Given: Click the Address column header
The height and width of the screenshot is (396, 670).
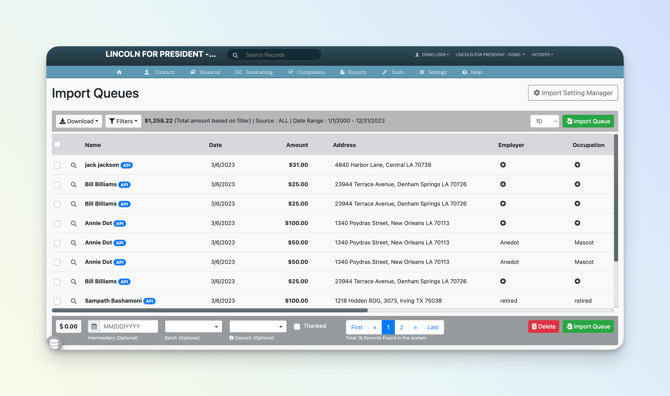Looking at the screenshot, I should tap(344, 145).
